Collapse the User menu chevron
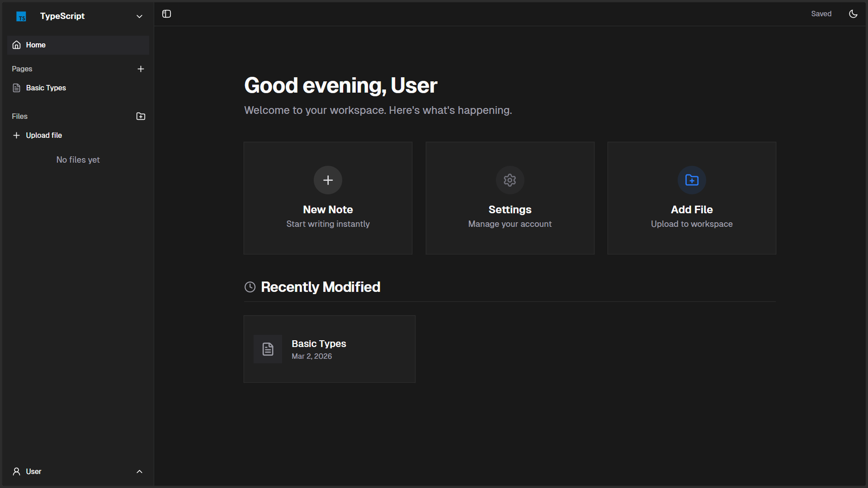This screenshot has height=488, width=868. coord(139,471)
